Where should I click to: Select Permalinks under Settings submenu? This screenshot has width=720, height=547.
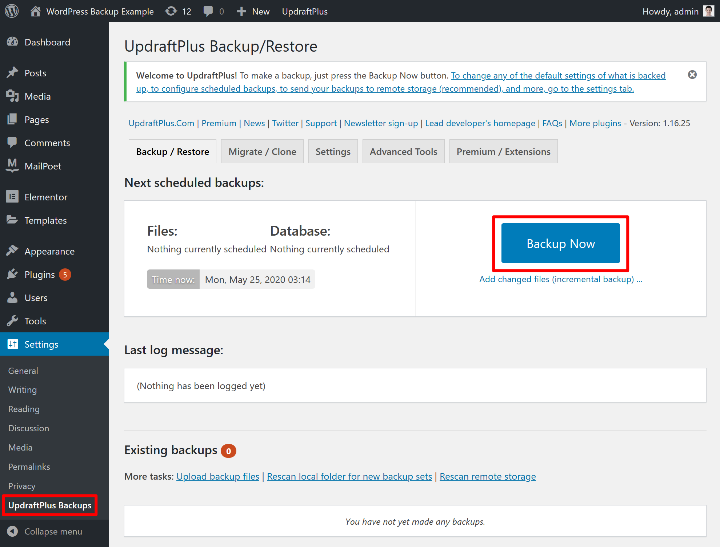29,467
